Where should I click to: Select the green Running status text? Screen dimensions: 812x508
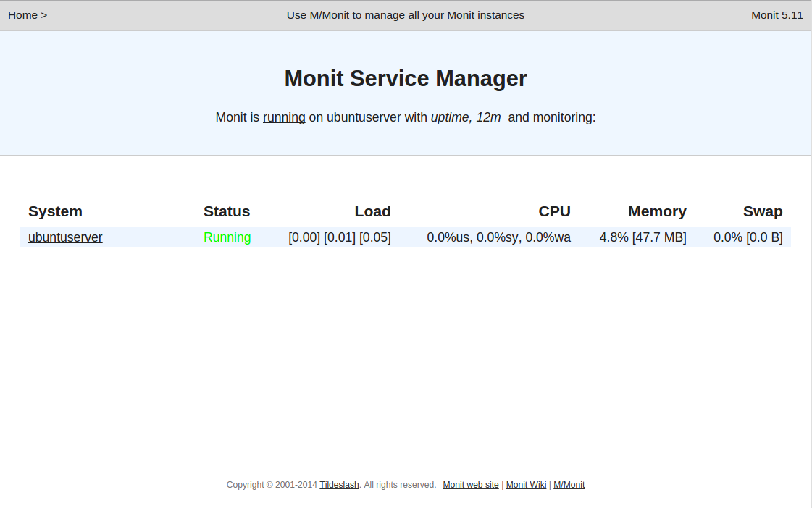(227, 237)
